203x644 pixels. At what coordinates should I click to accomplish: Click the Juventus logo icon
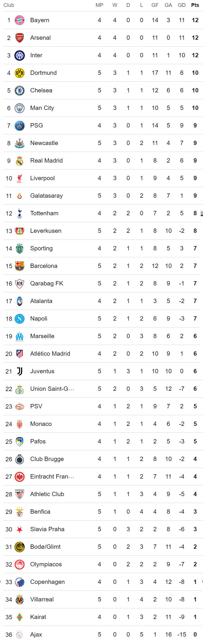pyautogui.click(x=20, y=371)
